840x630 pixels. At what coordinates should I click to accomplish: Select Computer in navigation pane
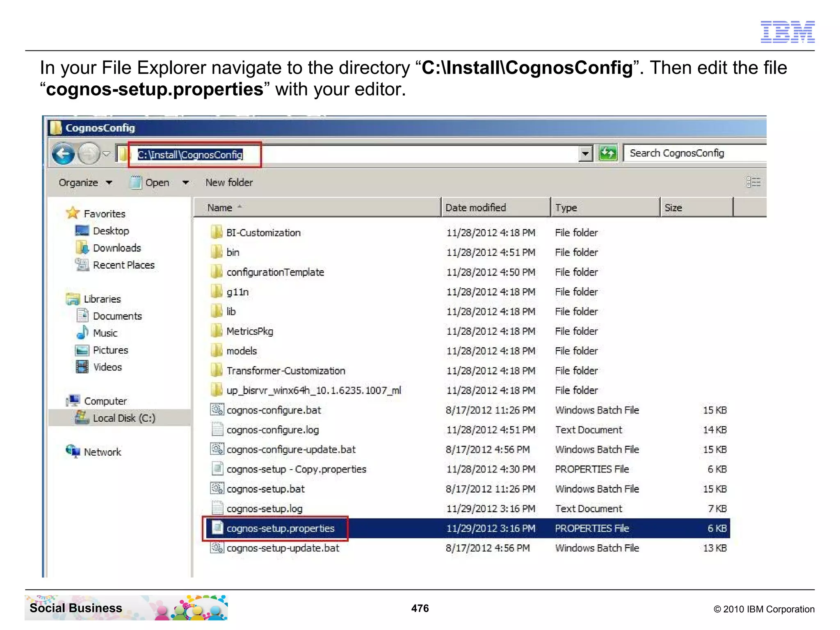coord(105,401)
